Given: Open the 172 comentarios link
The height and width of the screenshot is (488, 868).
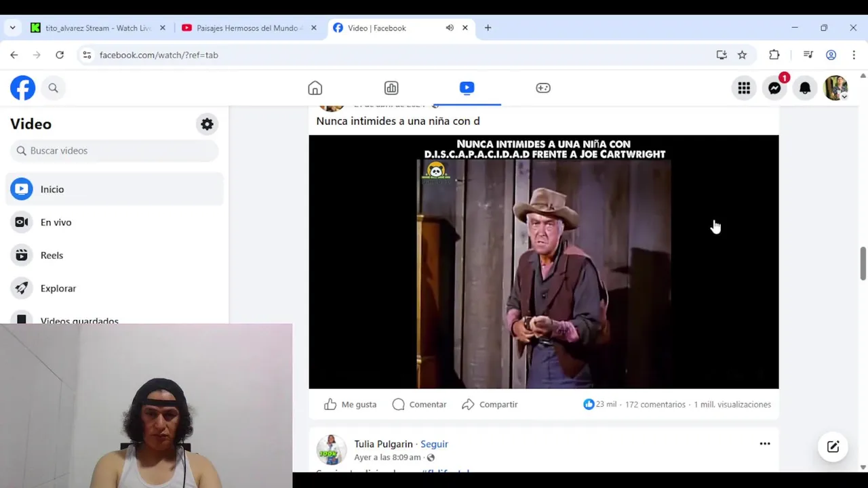Looking at the screenshot, I should pyautogui.click(x=655, y=405).
